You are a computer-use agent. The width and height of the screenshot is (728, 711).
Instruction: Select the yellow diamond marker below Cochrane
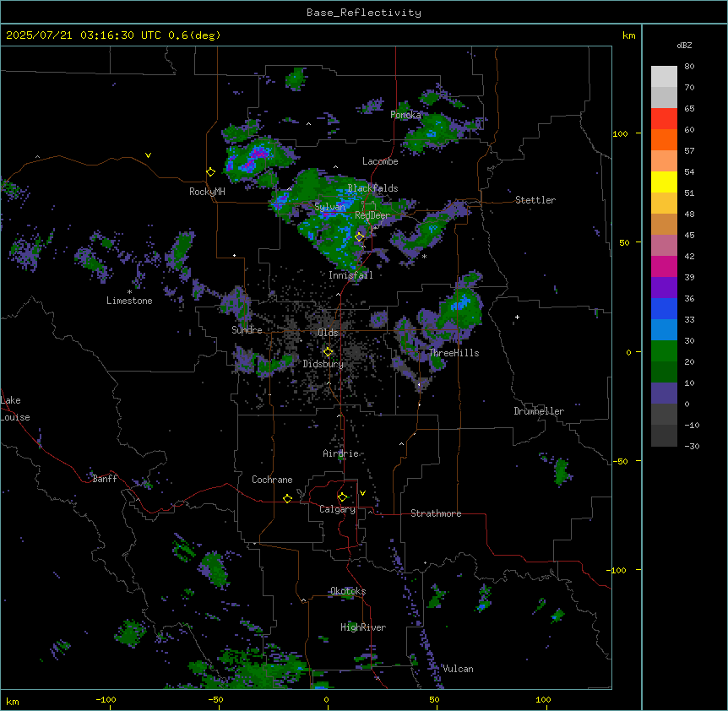click(287, 498)
